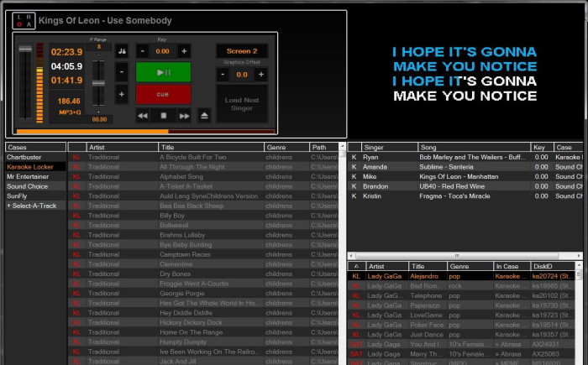Image resolution: width=588 pixels, height=365 pixels.
Task: Click the fast forward button
Action: point(184,116)
